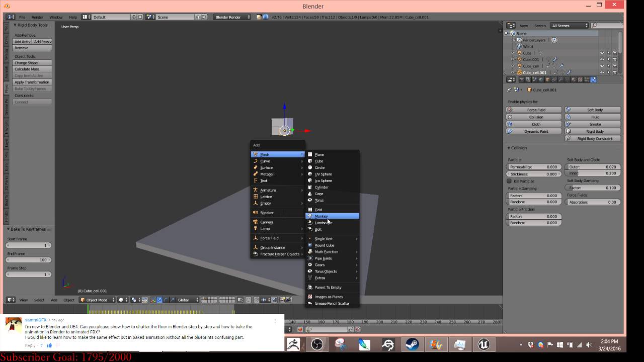
Task: Click the Change Shape button
Action: click(32, 63)
